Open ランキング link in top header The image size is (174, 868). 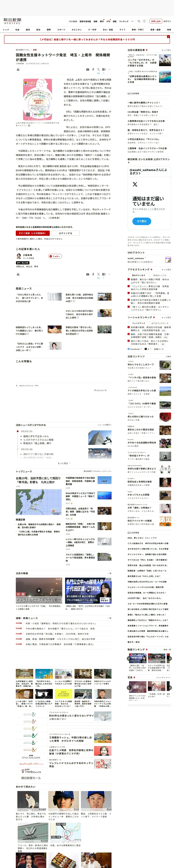coord(124,21)
